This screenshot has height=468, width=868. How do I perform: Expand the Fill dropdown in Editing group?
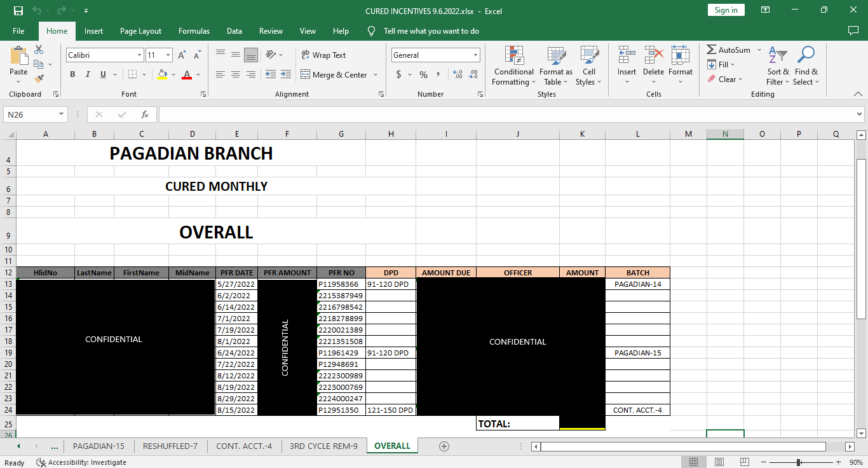pyautogui.click(x=733, y=64)
